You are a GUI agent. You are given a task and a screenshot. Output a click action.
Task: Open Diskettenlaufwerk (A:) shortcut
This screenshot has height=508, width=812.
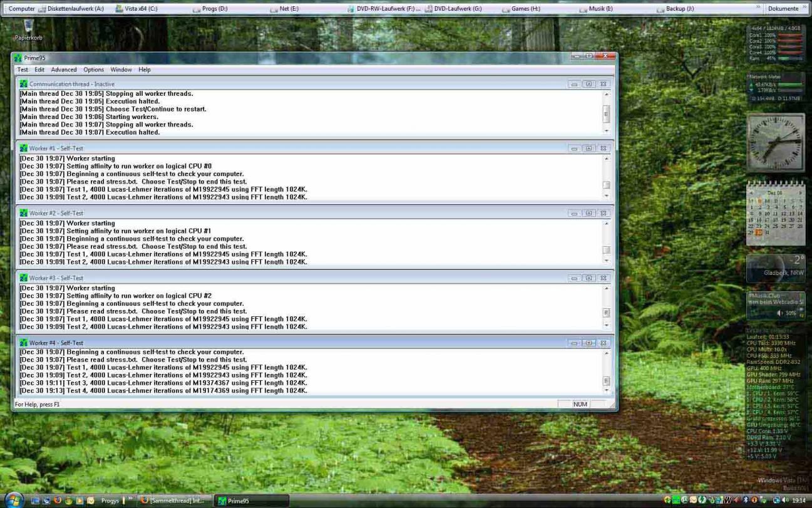71,9
